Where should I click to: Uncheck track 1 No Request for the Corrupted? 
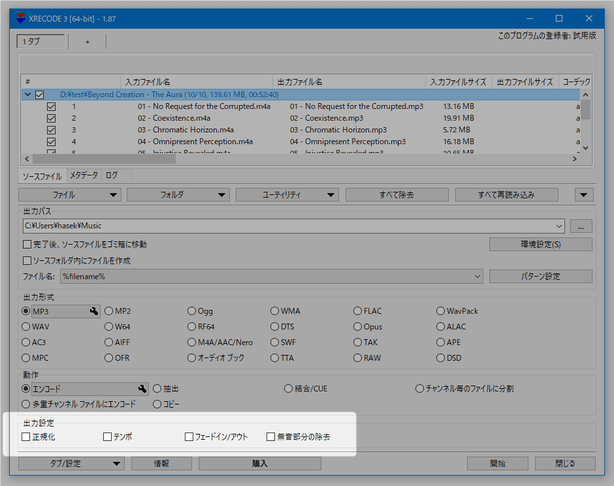(51, 107)
